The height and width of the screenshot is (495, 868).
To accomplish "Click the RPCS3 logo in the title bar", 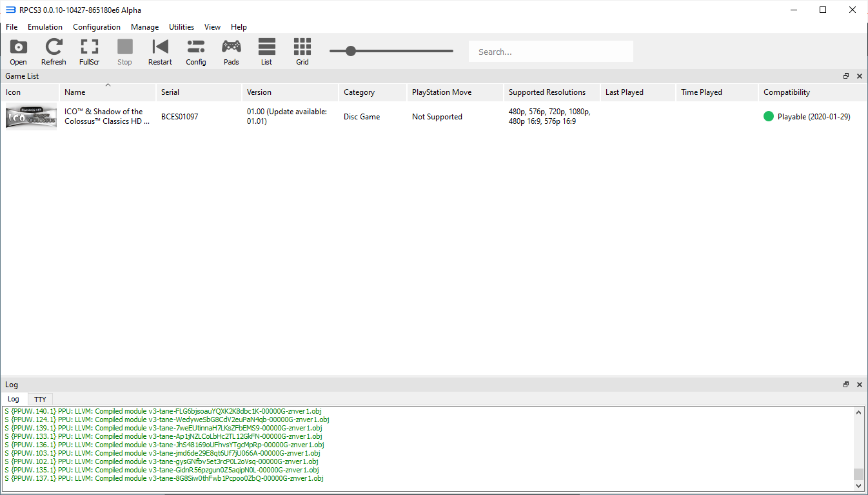I will pyautogui.click(x=10, y=10).
